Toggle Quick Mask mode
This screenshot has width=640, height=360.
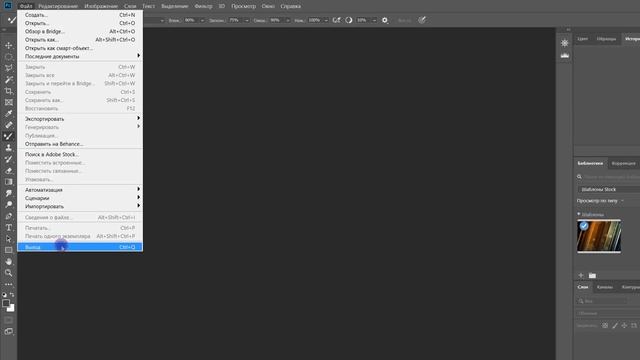click(x=9, y=320)
